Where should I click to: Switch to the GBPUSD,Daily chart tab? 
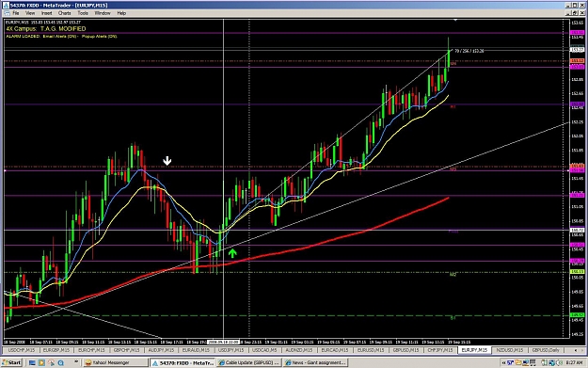tap(546, 350)
